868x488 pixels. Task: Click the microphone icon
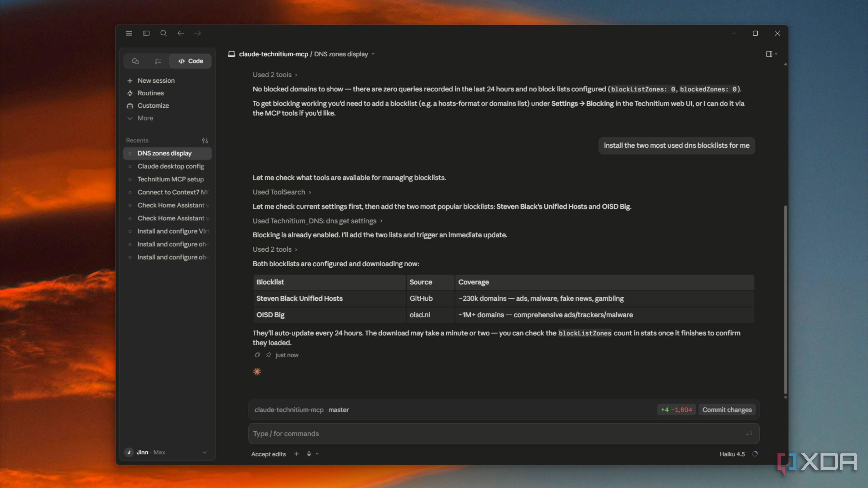coord(309,454)
